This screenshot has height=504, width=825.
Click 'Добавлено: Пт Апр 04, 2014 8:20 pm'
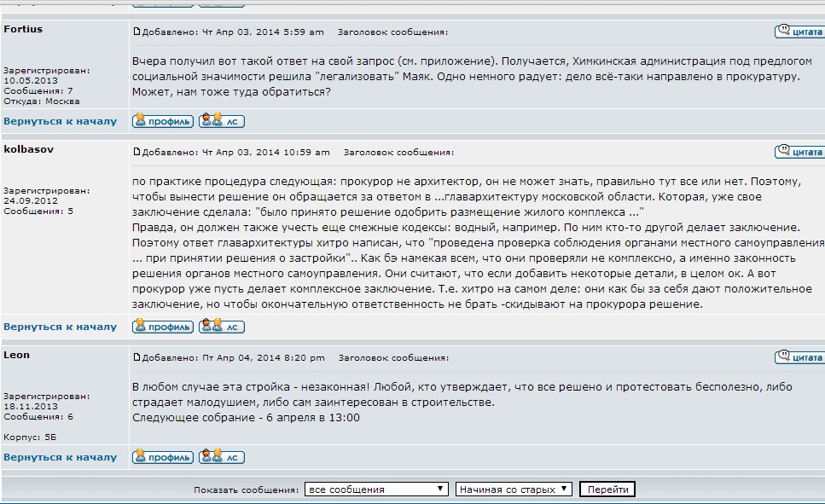click(x=234, y=357)
